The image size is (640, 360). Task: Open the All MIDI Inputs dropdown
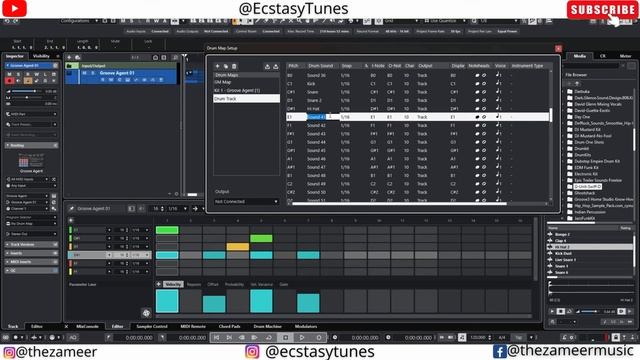[x=28, y=179]
